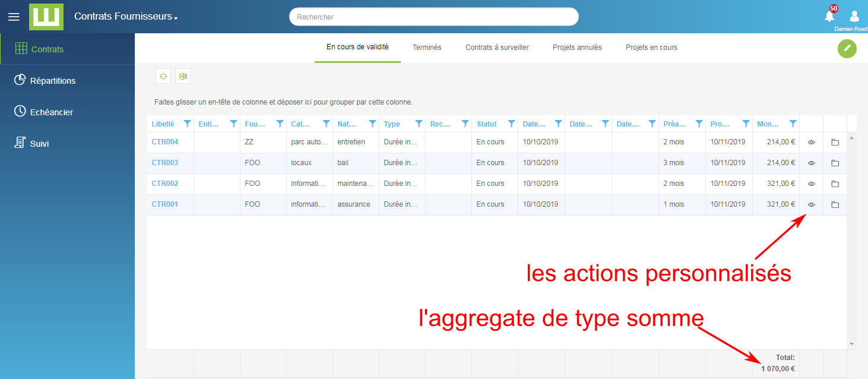868x379 pixels.
Task: Click the Rechercher search field
Action: coord(433,17)
